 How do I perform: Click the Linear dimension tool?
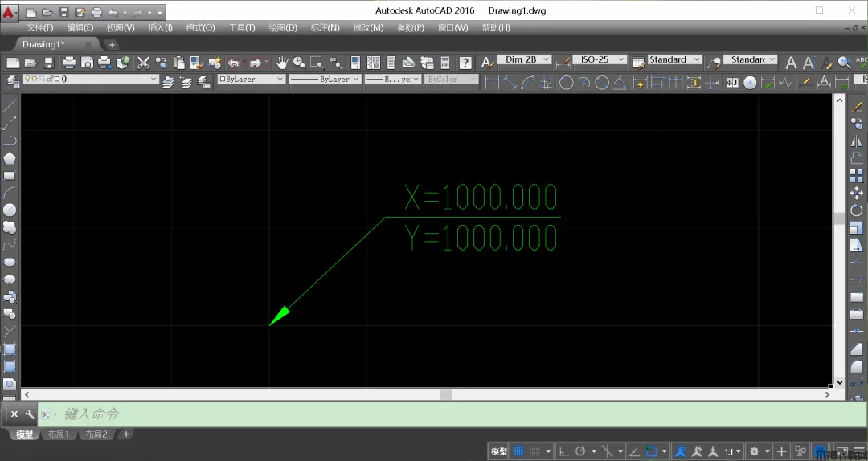click(x=492, y=82)
